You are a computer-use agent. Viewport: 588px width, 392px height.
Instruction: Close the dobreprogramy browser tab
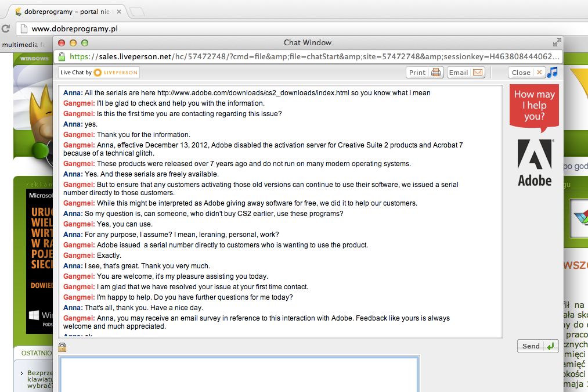point(118,12)
